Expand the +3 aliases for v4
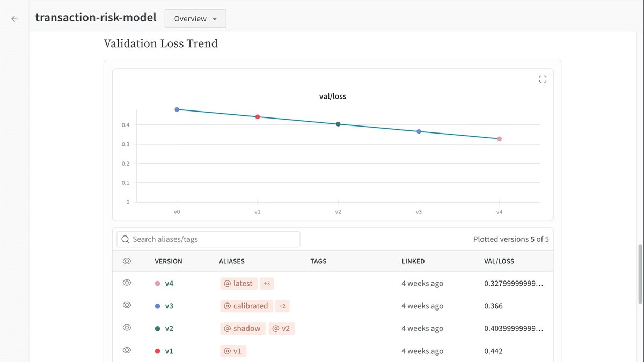The width and height of the screenshot is (644, 362). click(267, 283)
